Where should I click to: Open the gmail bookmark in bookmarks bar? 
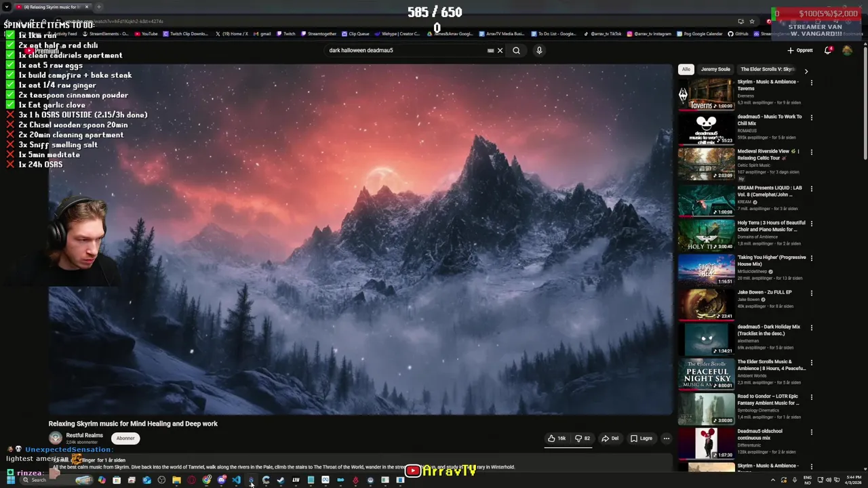click(262, 34)
